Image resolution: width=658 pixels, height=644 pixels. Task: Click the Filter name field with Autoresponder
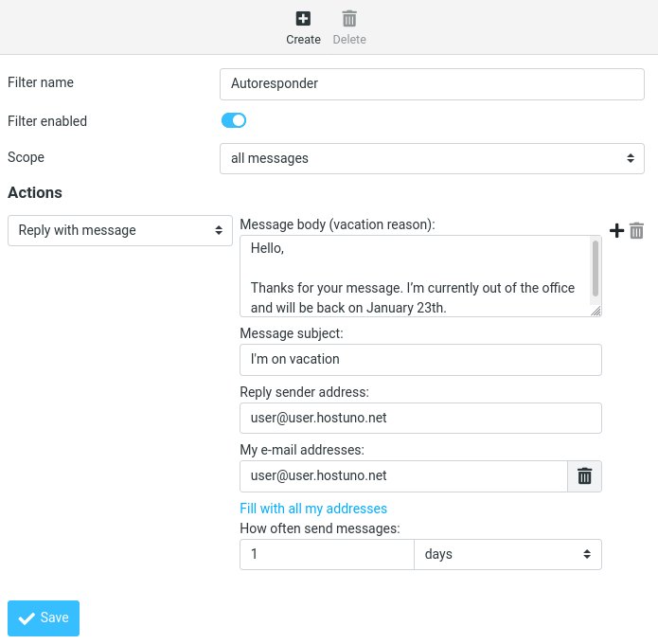[x=432, y=83]
